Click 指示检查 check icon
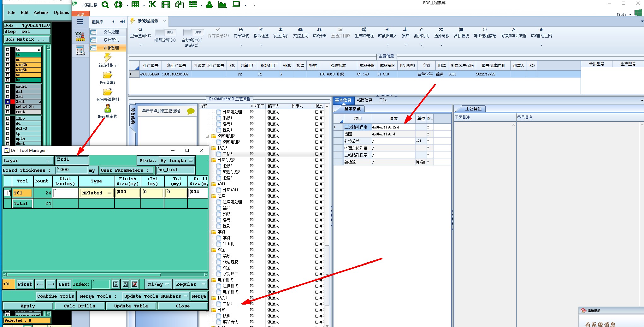 (261, 30)
